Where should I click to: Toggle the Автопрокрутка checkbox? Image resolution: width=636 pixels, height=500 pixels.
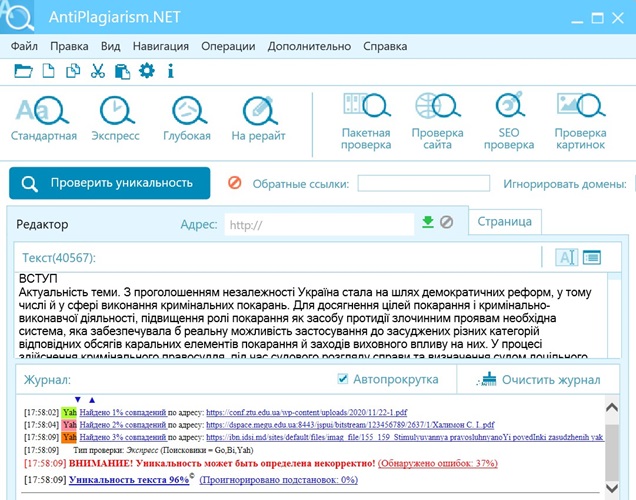343,380
